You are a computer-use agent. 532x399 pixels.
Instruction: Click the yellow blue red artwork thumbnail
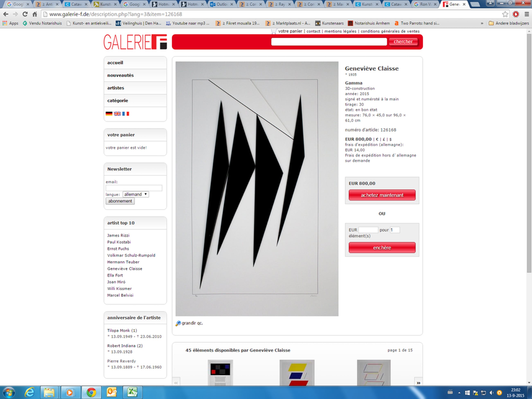point(297,373)
